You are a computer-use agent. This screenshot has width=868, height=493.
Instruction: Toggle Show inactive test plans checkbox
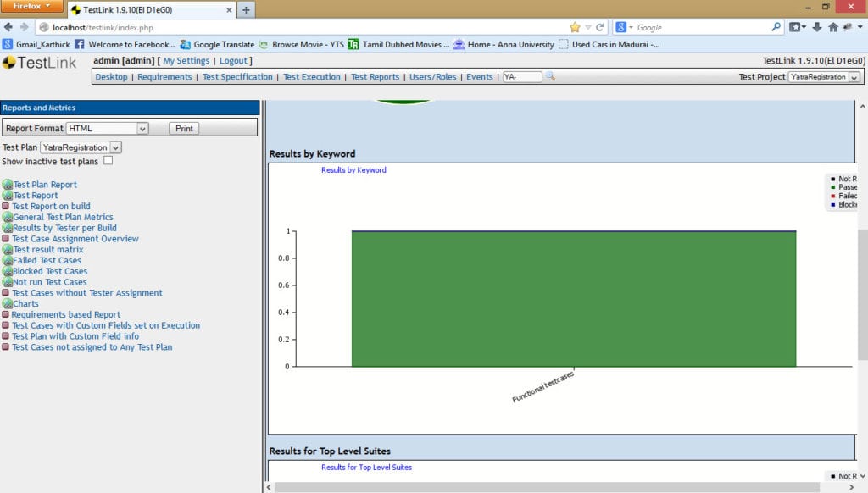tap(108, 161)
